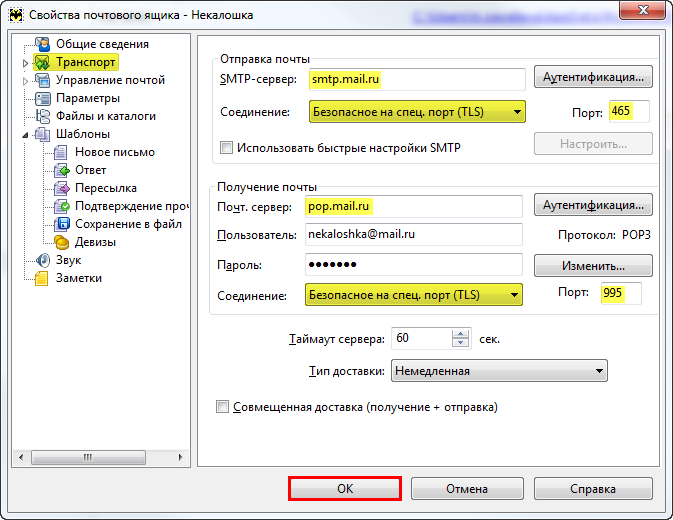This screenshot has height=520, width=673.
Task: Select the Общие сведения tree icon
Action: coord(42,44)
